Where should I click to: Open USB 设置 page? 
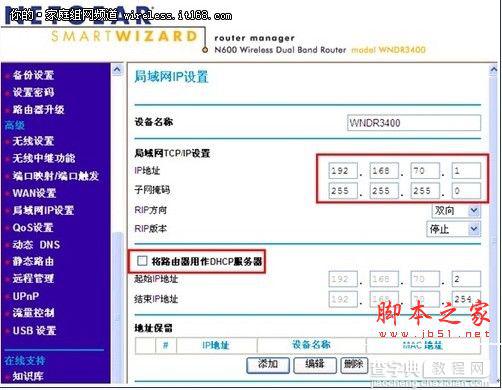pos(34,331)
